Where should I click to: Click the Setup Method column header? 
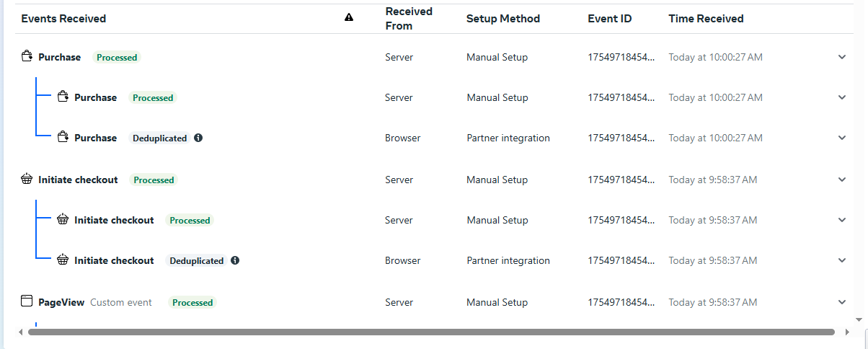tap(502, 19)
